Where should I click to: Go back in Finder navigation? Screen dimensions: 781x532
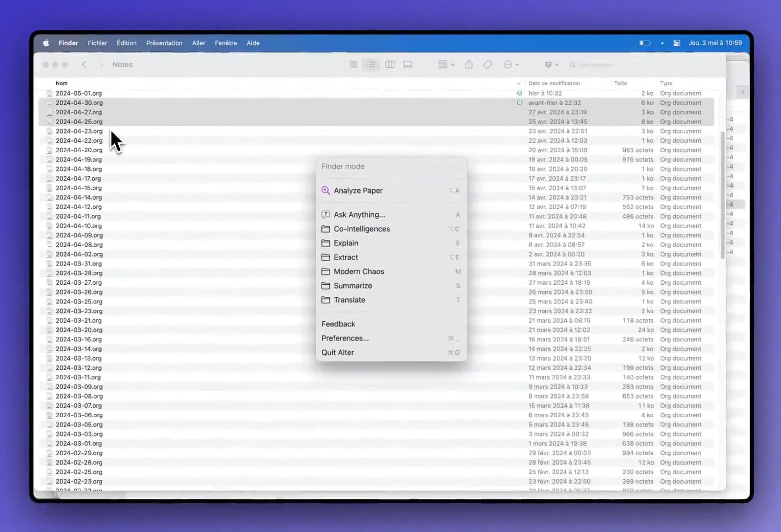(84, 65)
